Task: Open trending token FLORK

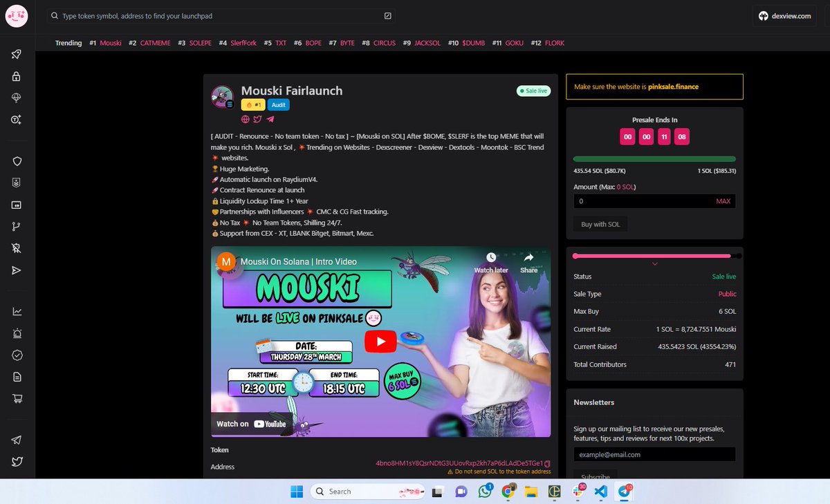Action: 554,43
